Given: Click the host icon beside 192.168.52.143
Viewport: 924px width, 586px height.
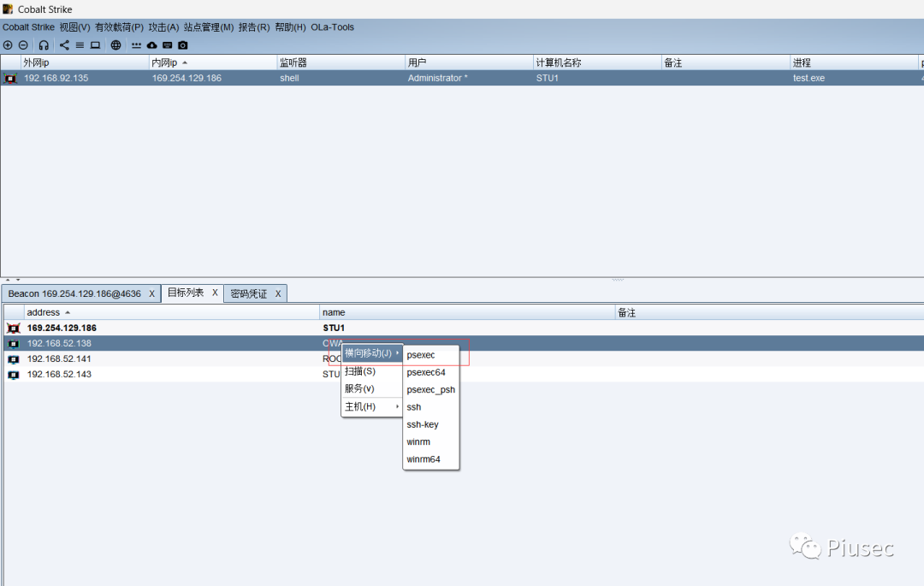Looking at the screenshot, I should click(x=13, y=374).
